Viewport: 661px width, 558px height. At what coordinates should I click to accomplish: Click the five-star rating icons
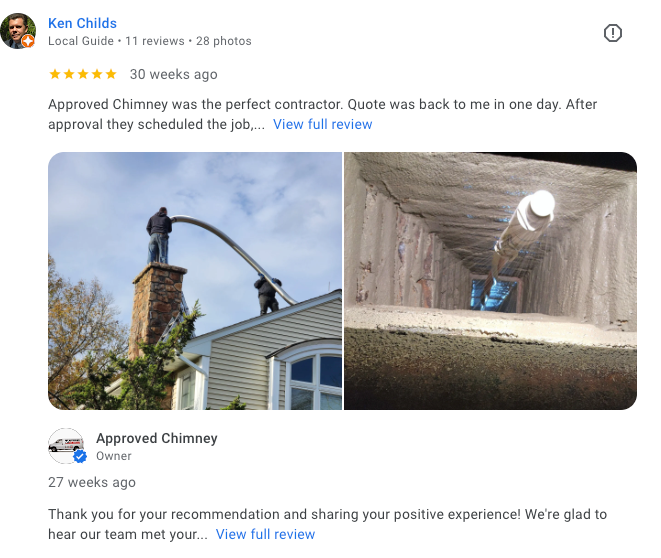[83, 74]
